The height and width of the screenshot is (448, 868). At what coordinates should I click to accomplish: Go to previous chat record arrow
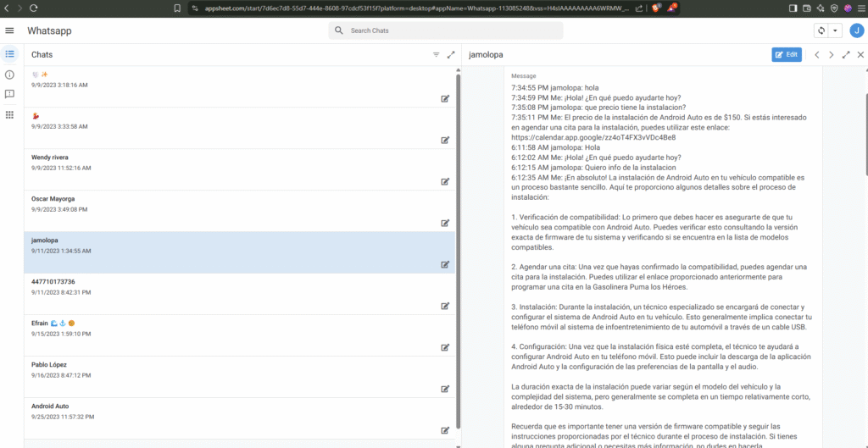tap(816, 55)
